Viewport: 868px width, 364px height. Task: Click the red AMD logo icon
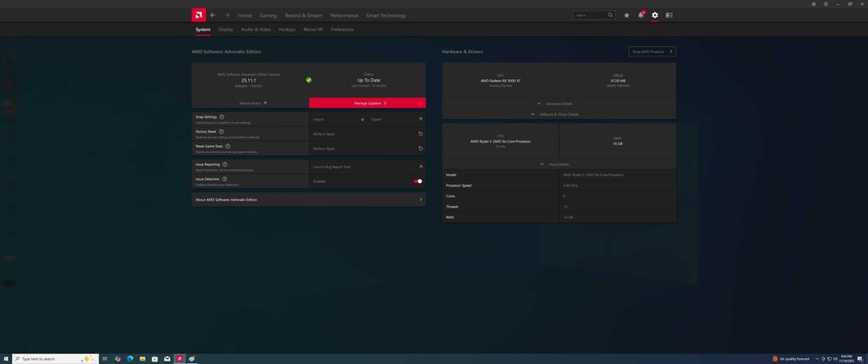pyautogui.click(x=199, y=15)
